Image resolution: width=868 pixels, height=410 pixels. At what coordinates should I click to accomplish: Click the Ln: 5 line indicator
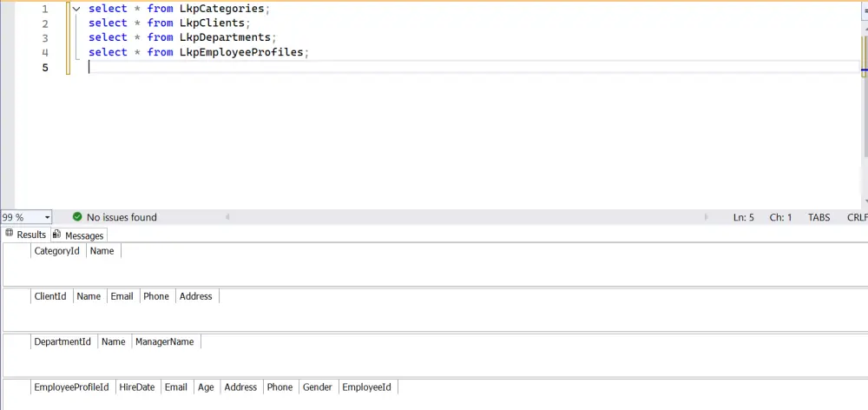pos(744,218)
